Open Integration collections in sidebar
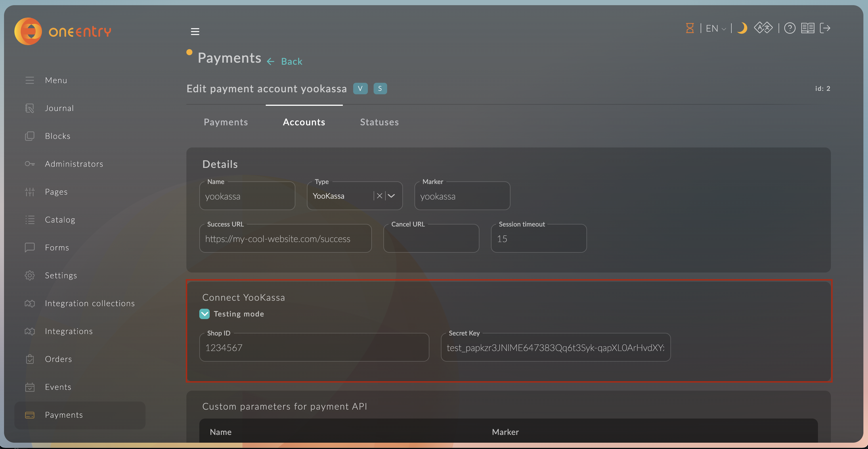Viewport: 868px width, 449px height. 90,304
